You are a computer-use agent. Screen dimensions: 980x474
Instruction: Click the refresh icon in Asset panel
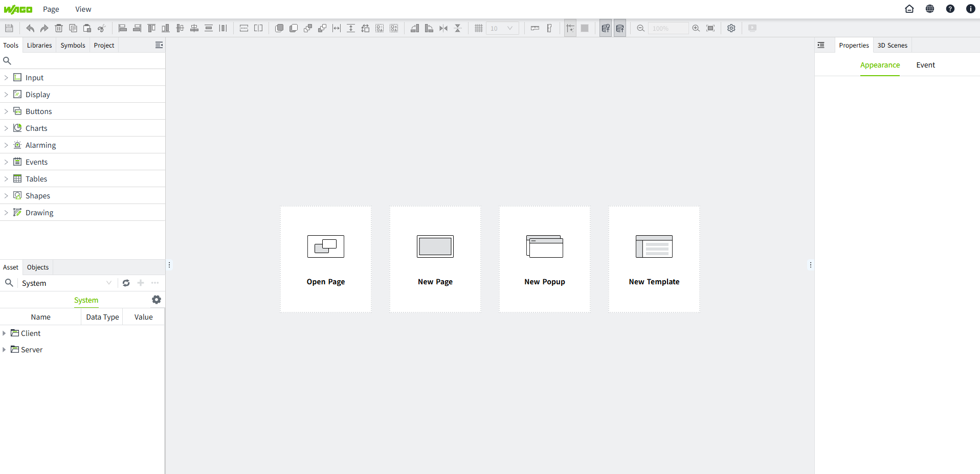[x=126, y=283]
